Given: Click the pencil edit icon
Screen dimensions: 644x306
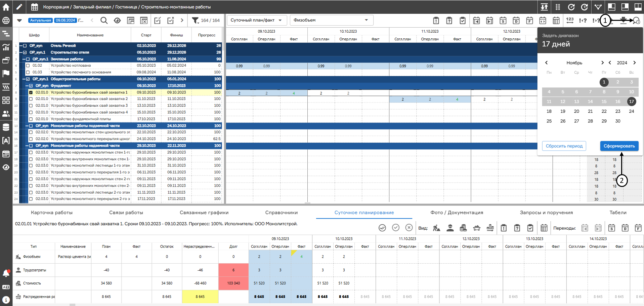Looking at the screenshot, I should tap(19, 7).
